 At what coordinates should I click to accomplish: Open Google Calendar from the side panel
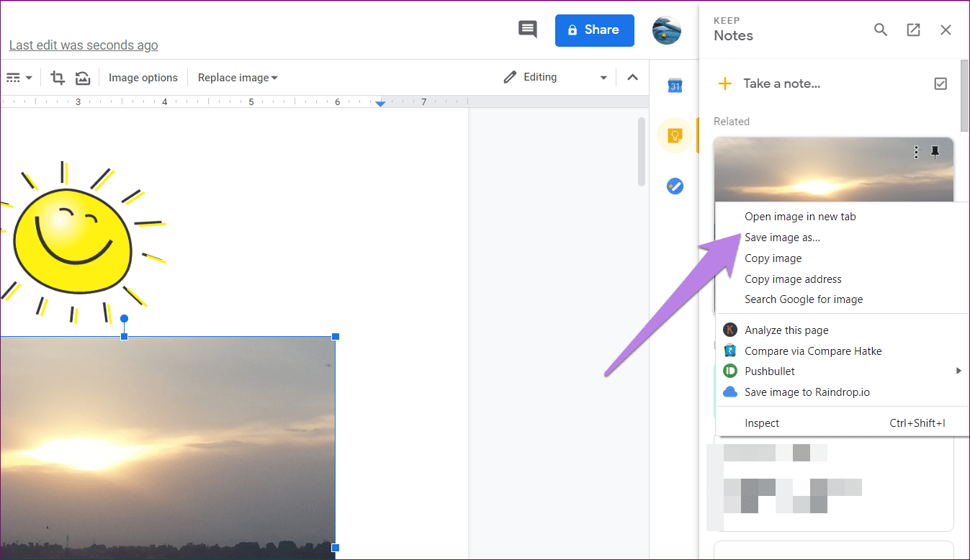[x=675, y=85]
